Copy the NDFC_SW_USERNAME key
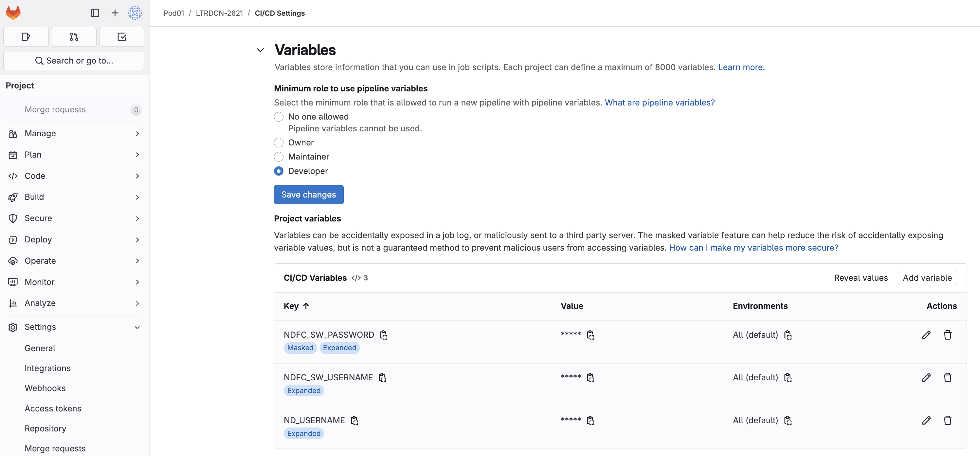The image size is (980, 456). click(x=382, y=378)
